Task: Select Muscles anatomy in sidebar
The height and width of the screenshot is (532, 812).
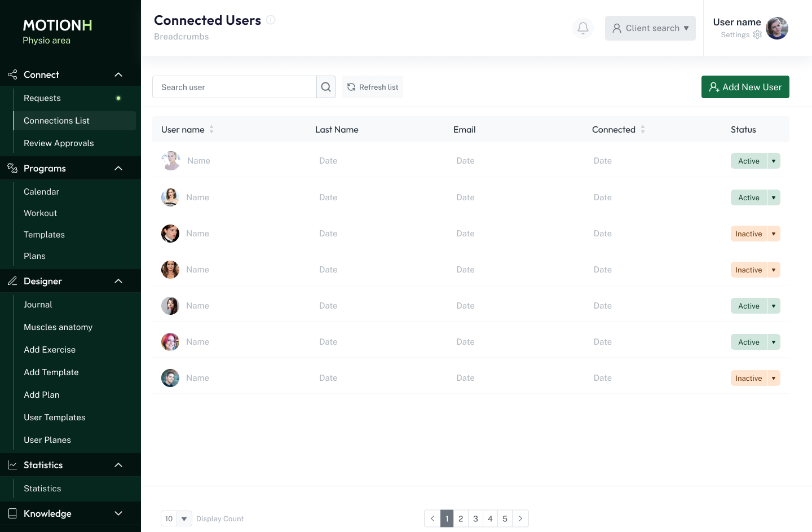Action: tap(58, 327)
